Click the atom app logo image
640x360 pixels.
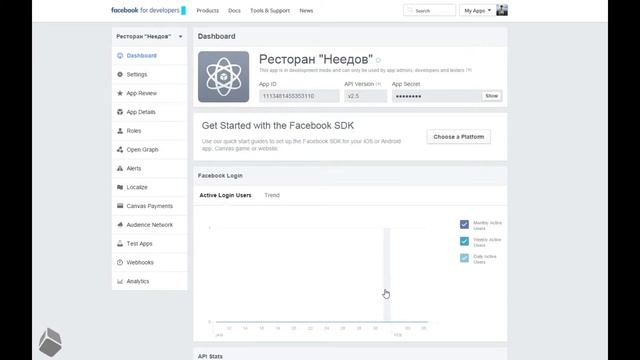click(x=224, y=77)
